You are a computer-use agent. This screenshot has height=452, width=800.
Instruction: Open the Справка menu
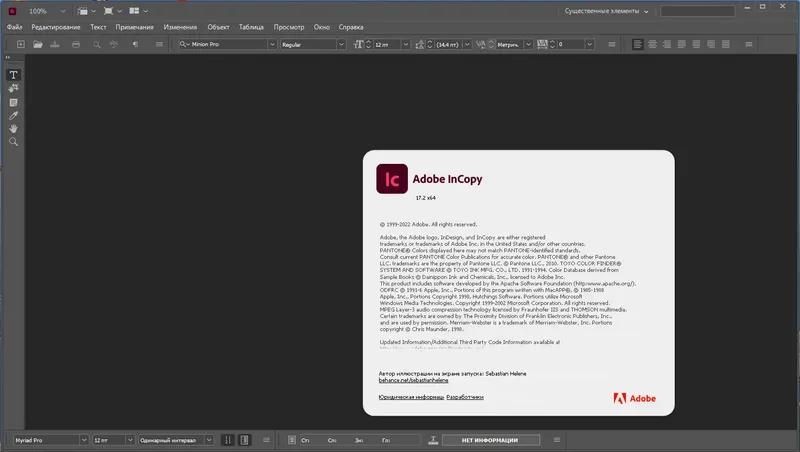351,27
